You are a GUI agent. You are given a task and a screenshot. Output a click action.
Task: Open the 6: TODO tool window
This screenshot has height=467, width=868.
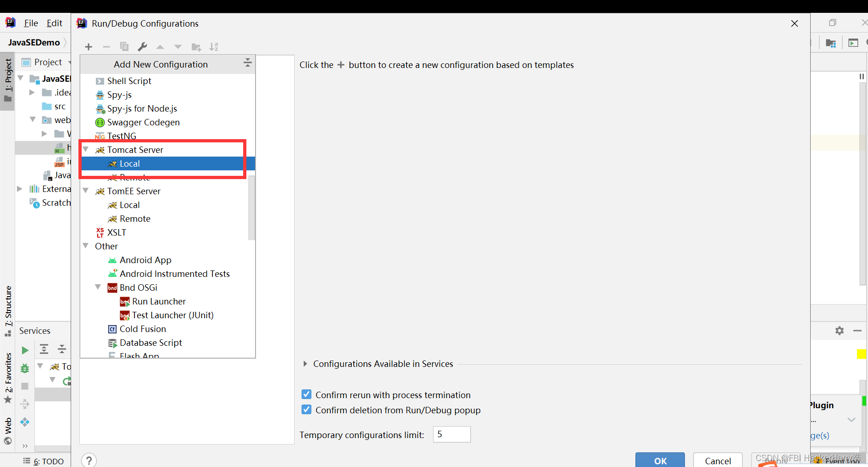pos(44,461)
